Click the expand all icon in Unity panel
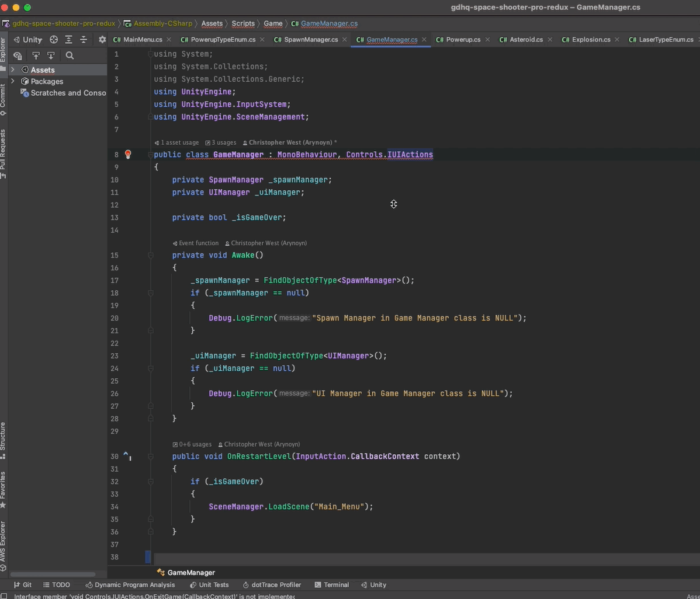700x599 pixels. pyautogui.click(x=69, y=40)
